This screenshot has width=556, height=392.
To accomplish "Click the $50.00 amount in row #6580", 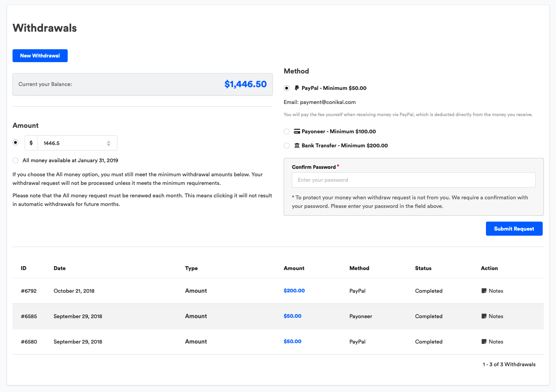I will pos(292,341).
